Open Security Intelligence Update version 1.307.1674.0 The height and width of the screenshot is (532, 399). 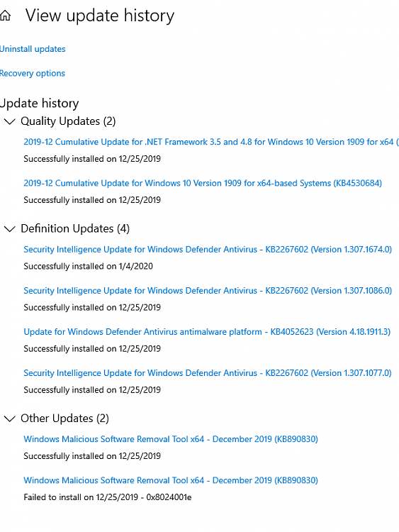pos(208,250)
